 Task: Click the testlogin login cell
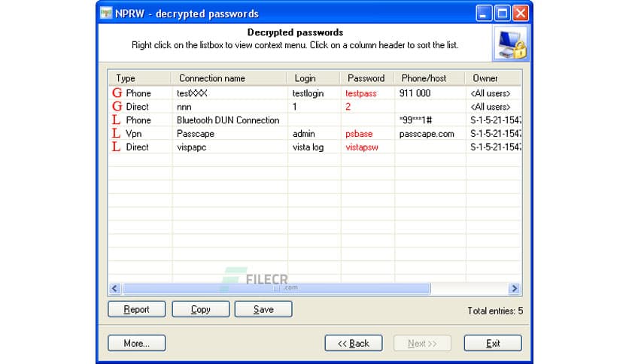[308, 93]
